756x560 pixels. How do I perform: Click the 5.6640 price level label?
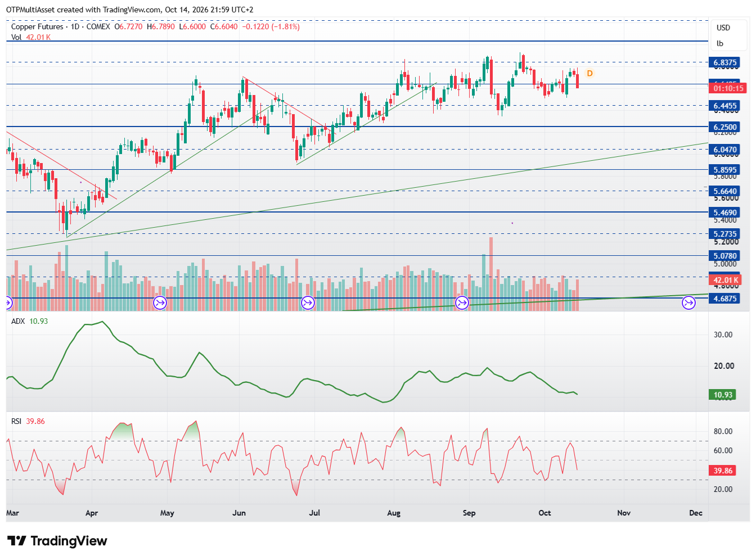pyautogui.click(x=724, y=191)
